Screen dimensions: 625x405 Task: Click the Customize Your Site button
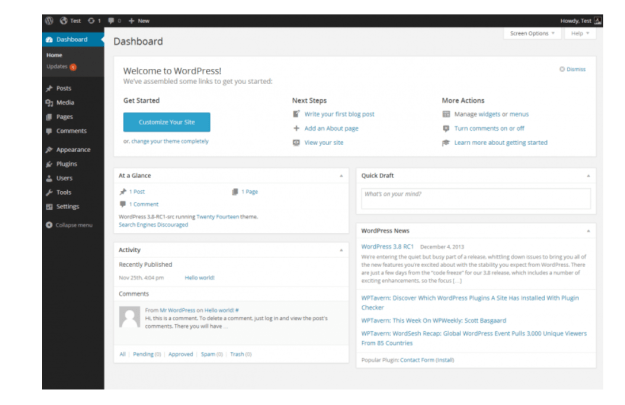[167, 122]
